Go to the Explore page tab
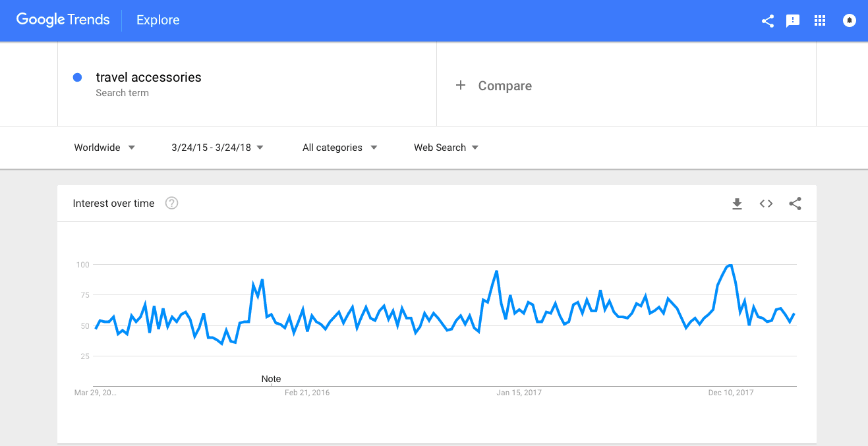This screenshot has height=446, width=868. 158,20
